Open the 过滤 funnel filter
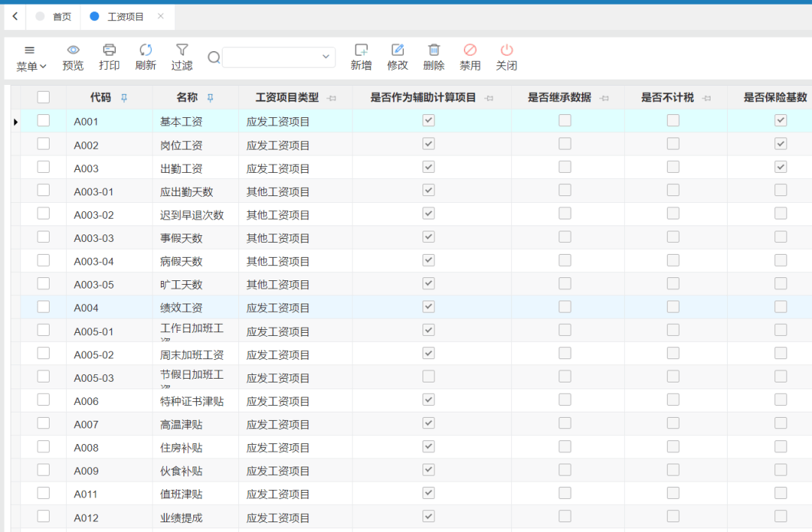This screenshot has width=812, height=532. 182,50
